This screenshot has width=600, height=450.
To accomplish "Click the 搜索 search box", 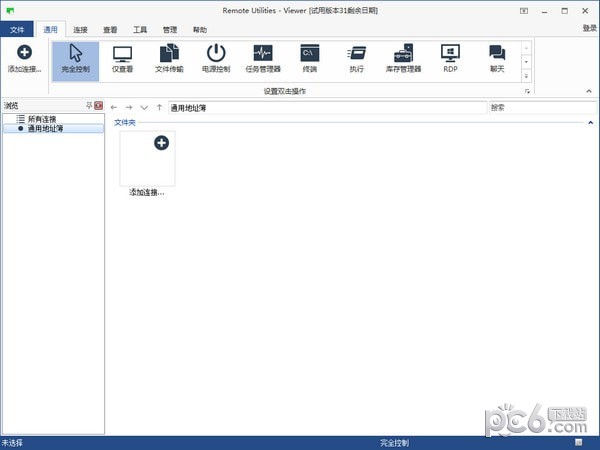I will (x=543, y=108).
